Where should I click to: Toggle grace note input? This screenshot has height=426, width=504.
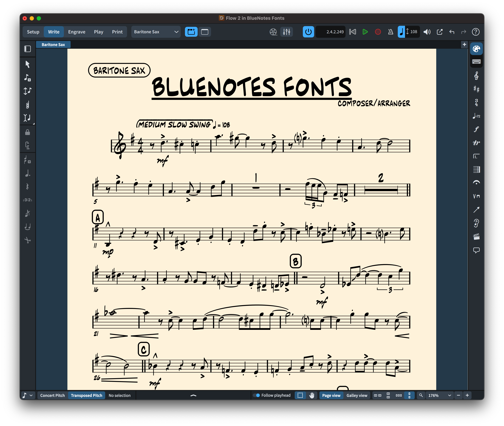[28, 213]
